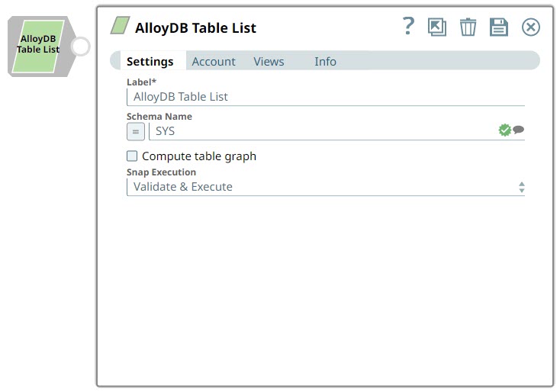The image size is (560, 392).
Task: Toggle expression equals button for Schema Name
Action: point(135,131)
